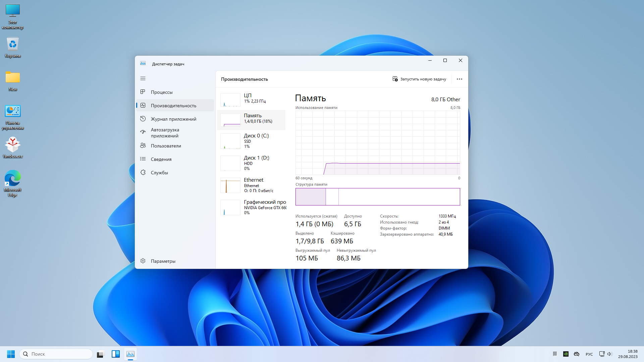The height and width of the screenshot is (362, 644).
Task: Select Disk 1 (D:) HDD entry
Action: pyautogui.click(x=252, y=163)
